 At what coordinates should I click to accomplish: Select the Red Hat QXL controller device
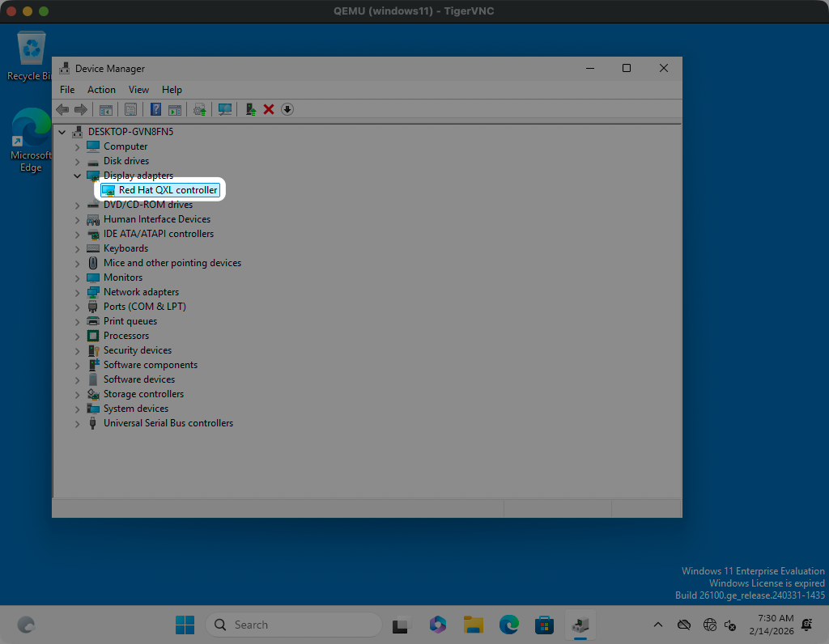(x=168, y=190)
